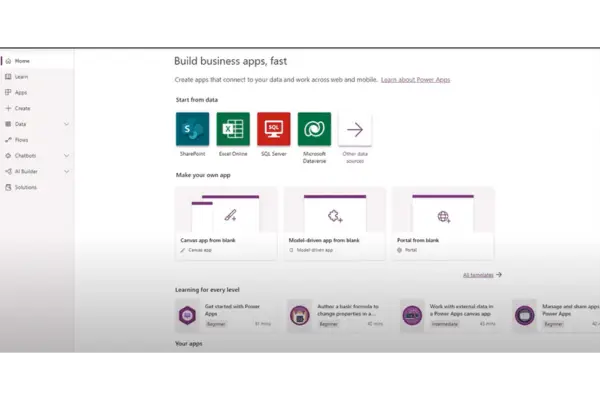The height and width of the screenshot is (400, 600).
Task: Open the All templates link
Action: point(478,275)
